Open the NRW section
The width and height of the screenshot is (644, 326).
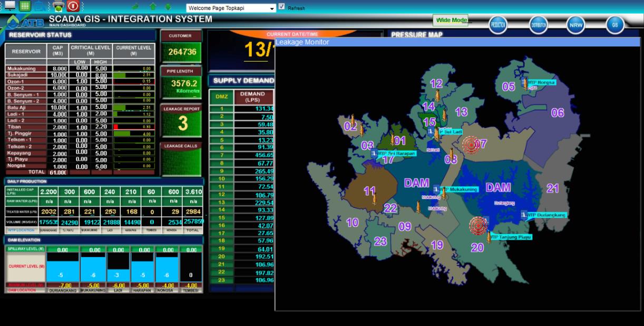coord(575,24)
